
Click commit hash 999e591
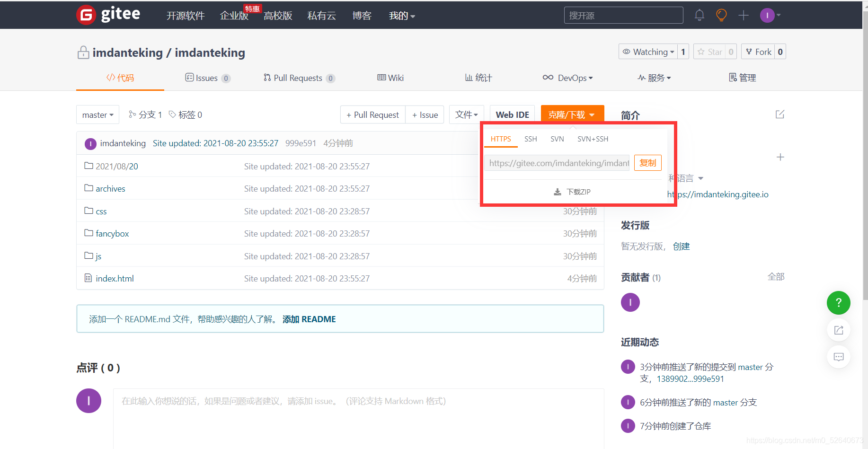pyautogui.click(x=301, y=143)
